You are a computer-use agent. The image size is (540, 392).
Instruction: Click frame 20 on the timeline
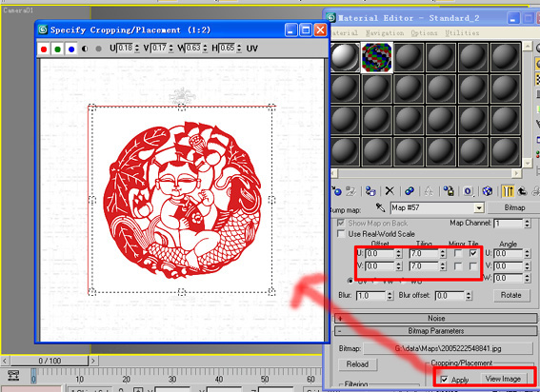click(126, 379)
